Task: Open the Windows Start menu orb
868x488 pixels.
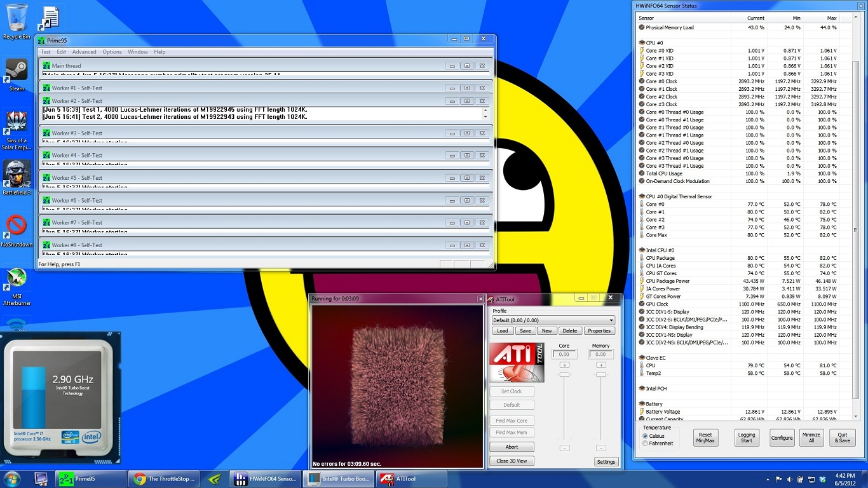Action: click(x=12, y=478)
